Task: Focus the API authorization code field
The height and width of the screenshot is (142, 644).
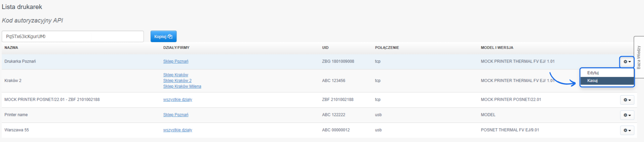Action: [x=73, y=37]
